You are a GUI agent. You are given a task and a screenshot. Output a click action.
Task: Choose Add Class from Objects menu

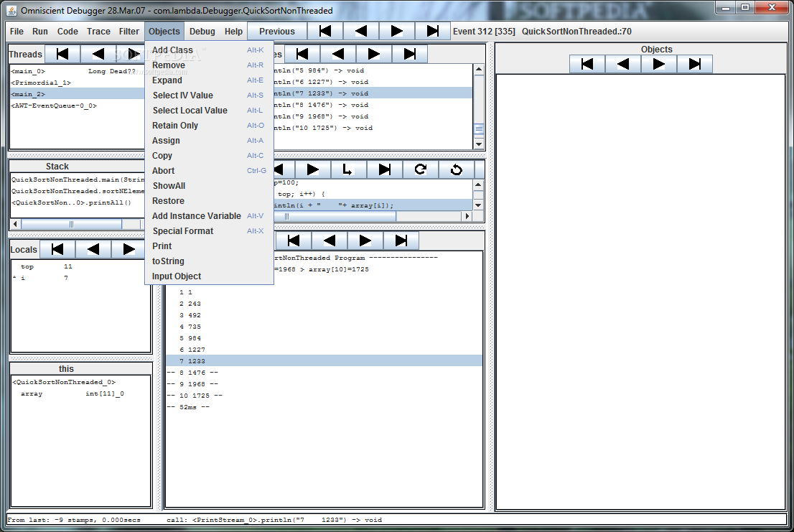point(209,50)
